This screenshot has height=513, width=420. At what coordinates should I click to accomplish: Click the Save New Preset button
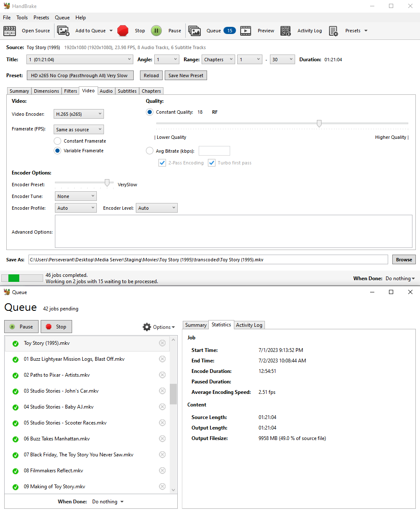(186, 76)
